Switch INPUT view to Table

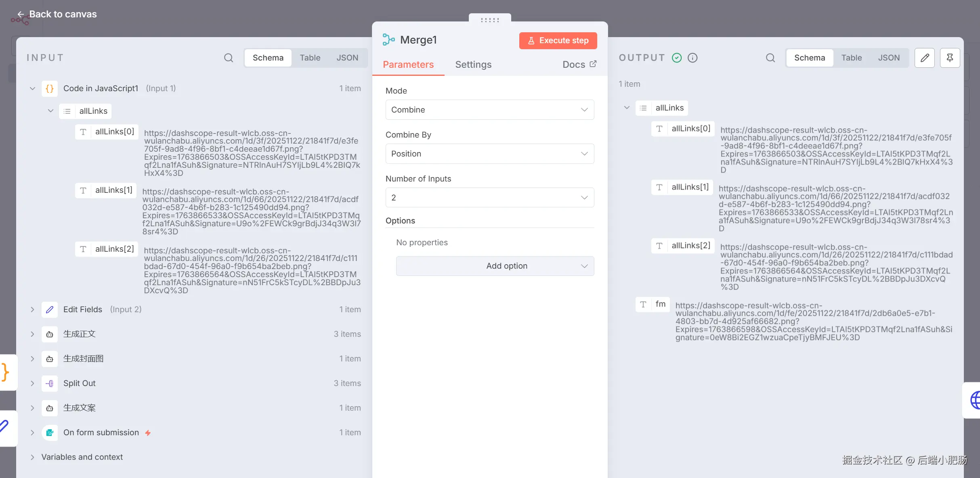coord(310,58)
